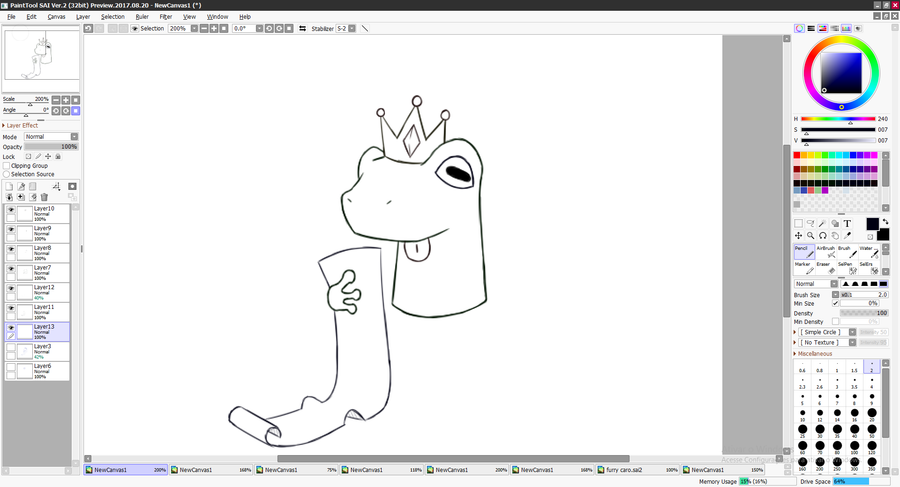Select the Water brush tool
Screen dimensions: 900x487
tap(868, 252)
